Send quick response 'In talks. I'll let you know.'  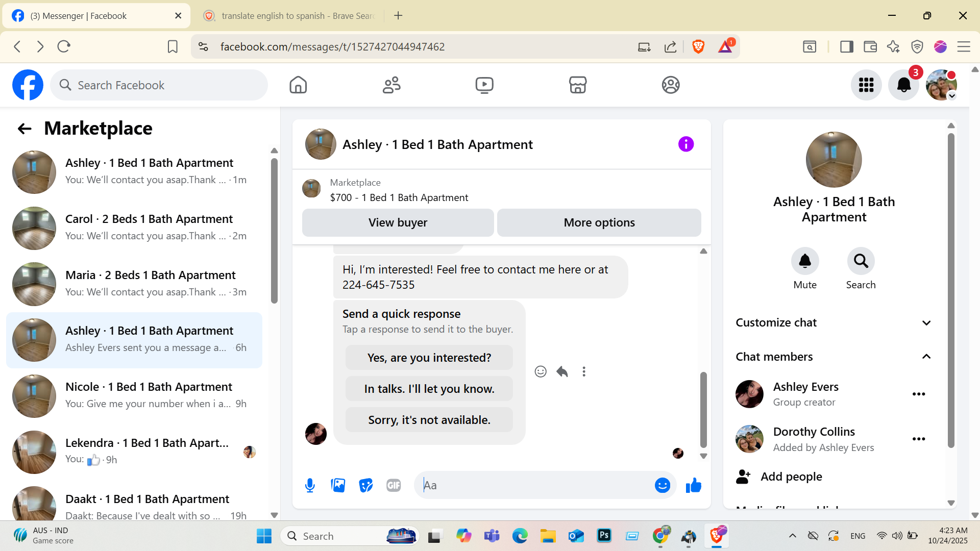point(429,389)
